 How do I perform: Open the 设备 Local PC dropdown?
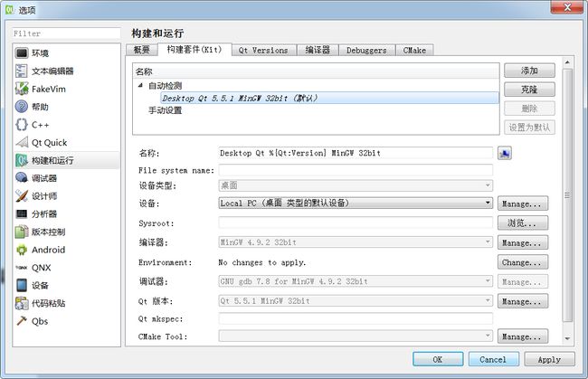(x=356, y=204)
